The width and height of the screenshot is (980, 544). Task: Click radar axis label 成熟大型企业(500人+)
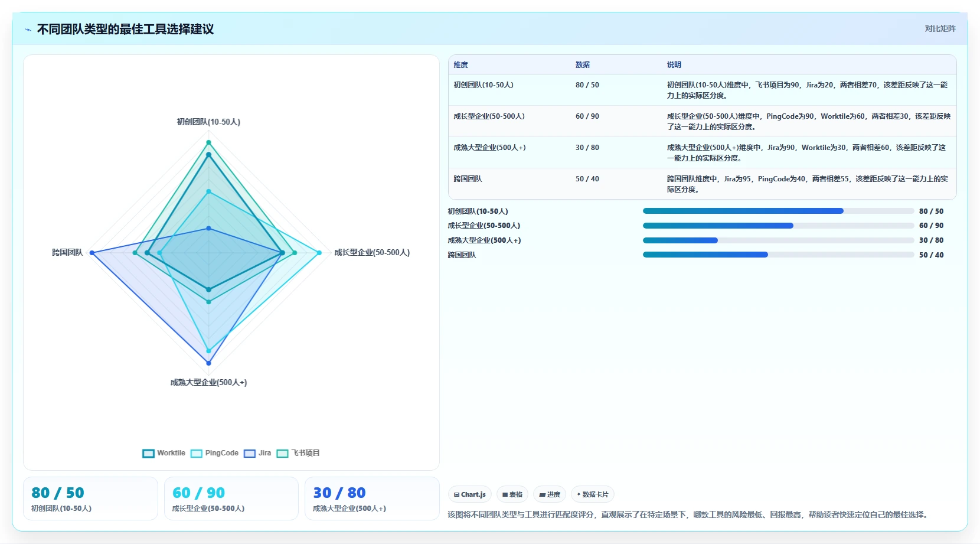tap(208, 383)
